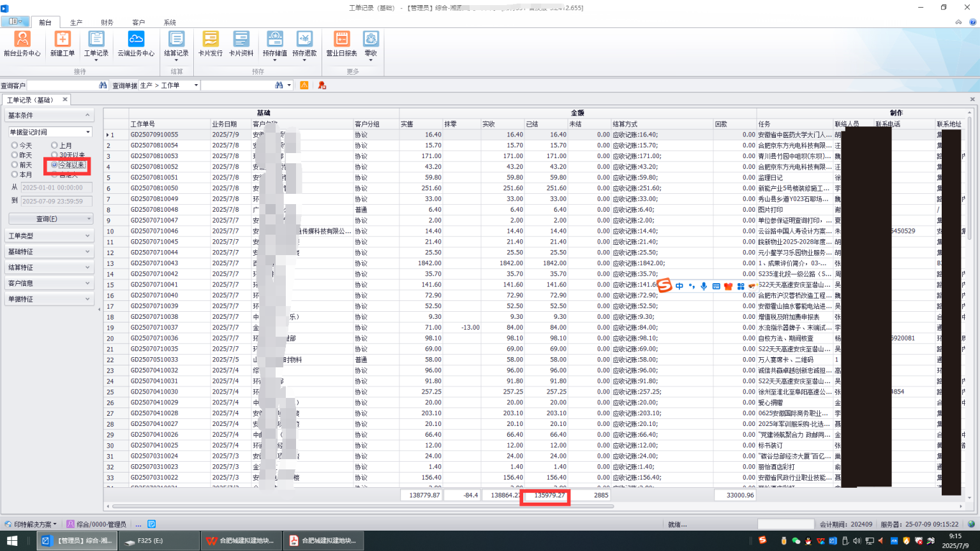Click 综合/0000-管理员 user in status bar

coord(96,524)
